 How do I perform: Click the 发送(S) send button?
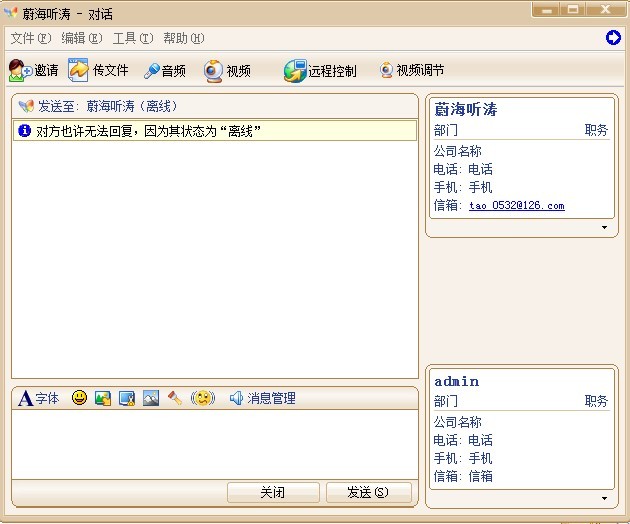coord(368,492)
